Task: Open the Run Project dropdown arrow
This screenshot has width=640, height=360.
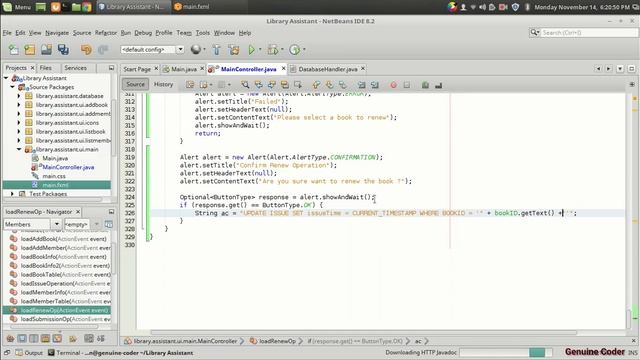Action: tap(260, 50)
